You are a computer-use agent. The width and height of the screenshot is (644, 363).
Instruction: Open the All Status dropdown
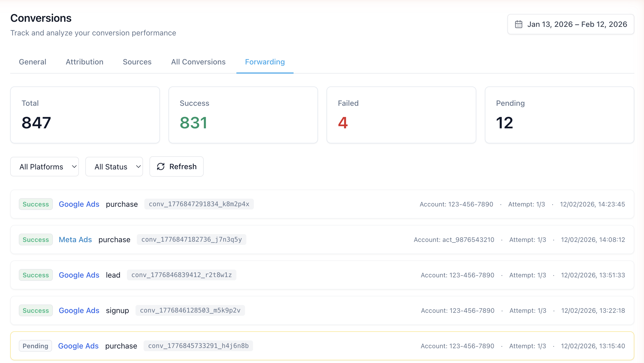point(114,166)
